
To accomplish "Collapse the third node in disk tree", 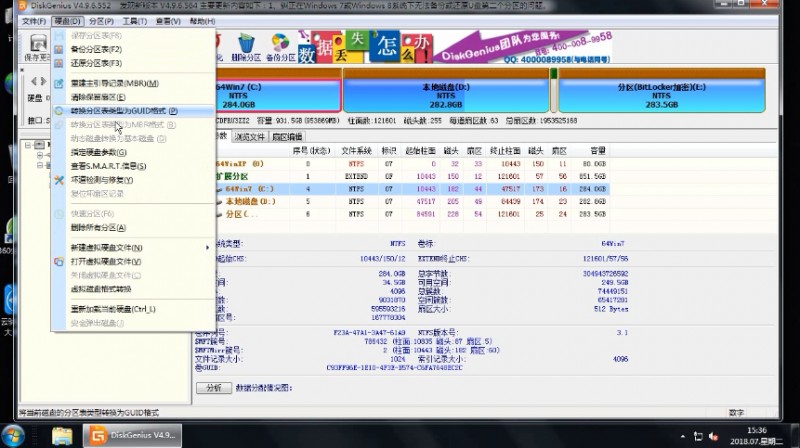I will 40,165.
